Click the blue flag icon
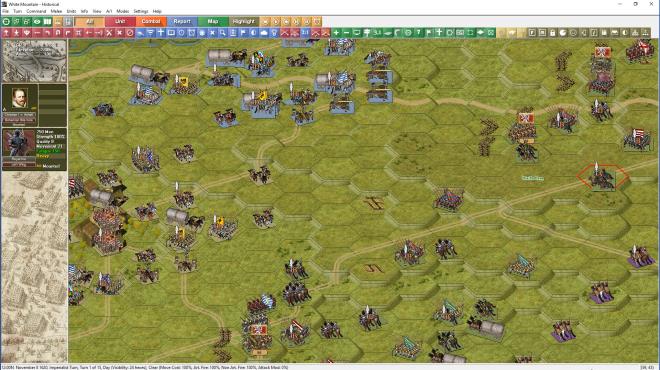This screenshot has height=370, width=660. [x=243, y=32]
